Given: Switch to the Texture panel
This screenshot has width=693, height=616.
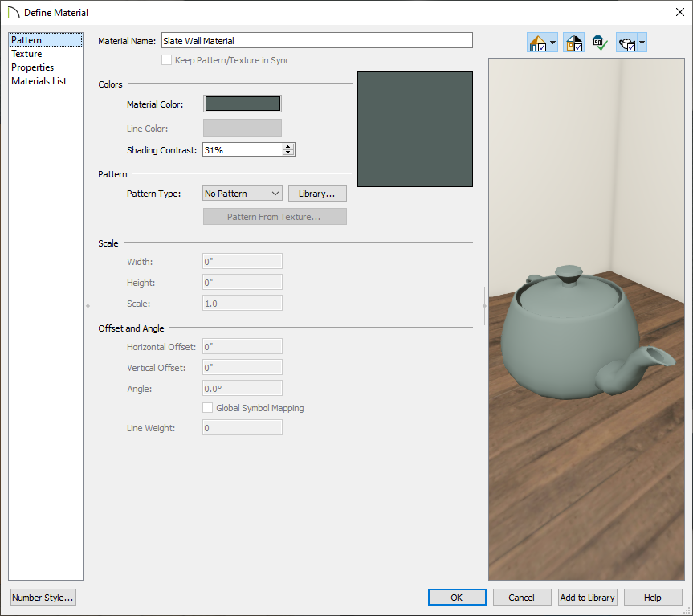Looking at the screenshot, I should (27, 53).
